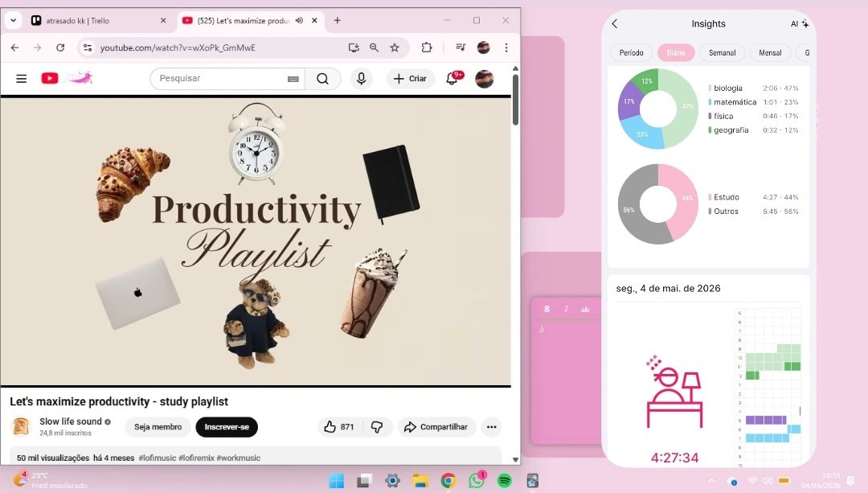Image resolution: width=868 pixels, height=493 pixels.
Task: Open YouTube account avatar menu
Action: pos(485,79)
